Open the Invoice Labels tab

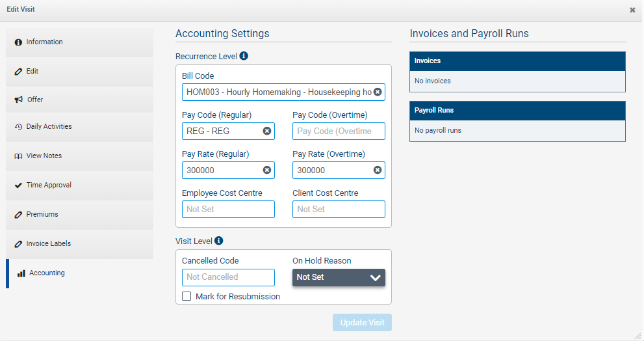tap(79, 244)
